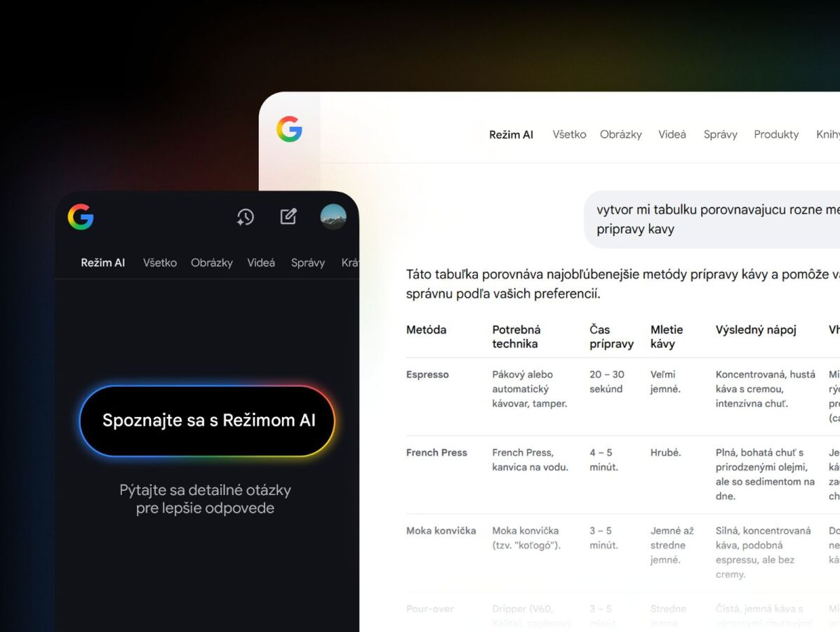Select Režim AI tab in desktop window
840x632 pixels.
[x=511, y=135]
